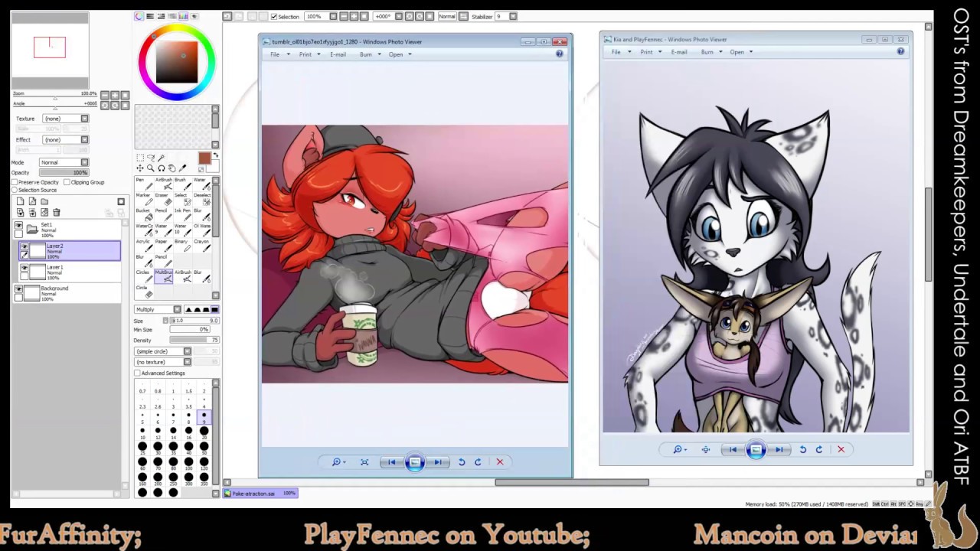Open help in tumblr Photo Viewer

(560, 54)
